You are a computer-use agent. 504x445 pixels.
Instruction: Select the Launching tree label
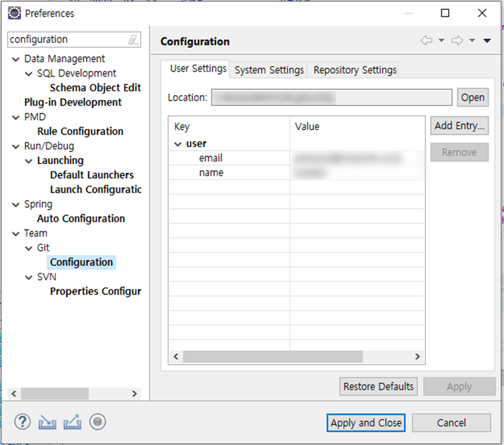[x=60, y=161]
